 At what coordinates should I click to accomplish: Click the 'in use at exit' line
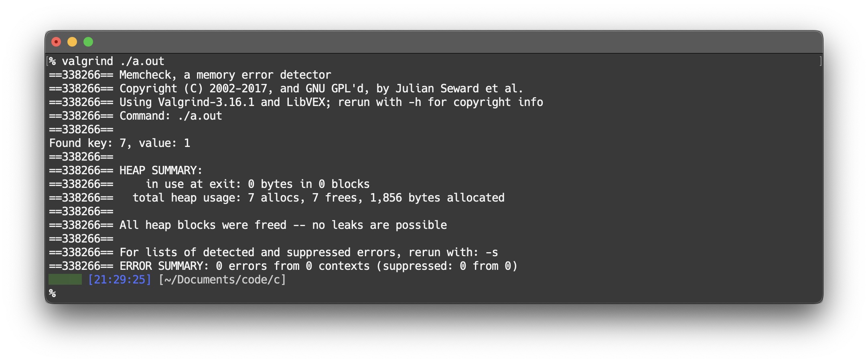click(x=257, y=184)
